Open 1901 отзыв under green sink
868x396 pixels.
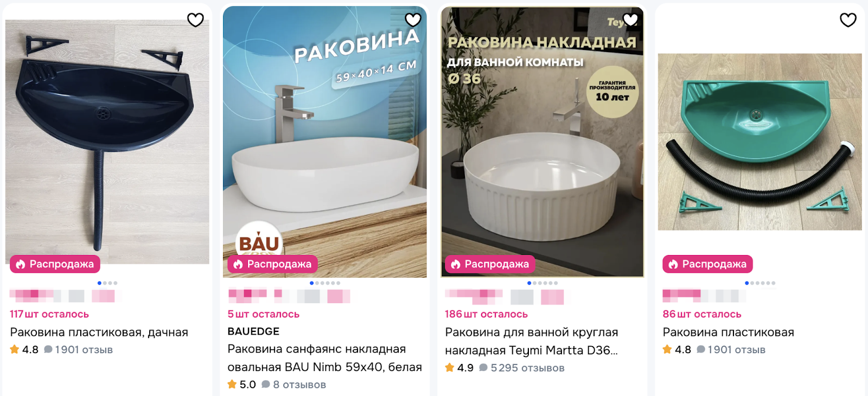click(731, 350)
